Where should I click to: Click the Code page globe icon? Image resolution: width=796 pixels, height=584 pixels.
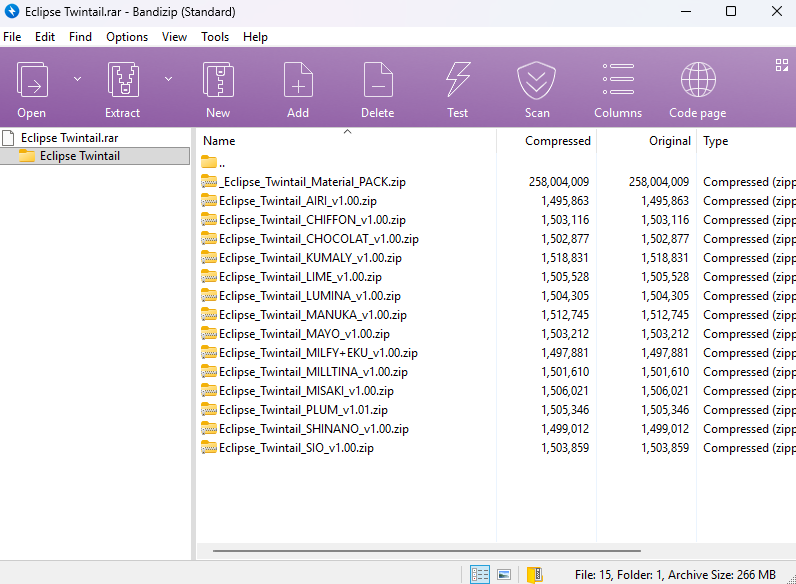pos(698,80)
